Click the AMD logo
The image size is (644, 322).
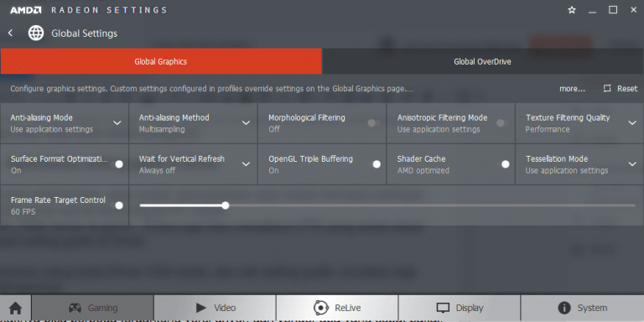click(x=25, y=10)
